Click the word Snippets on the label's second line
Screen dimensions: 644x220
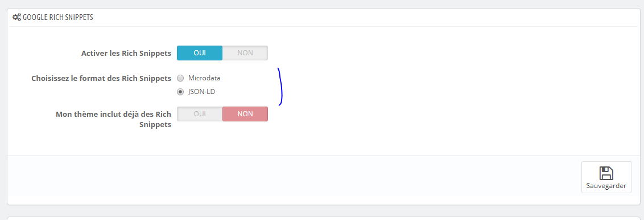(x=156, y=125)
